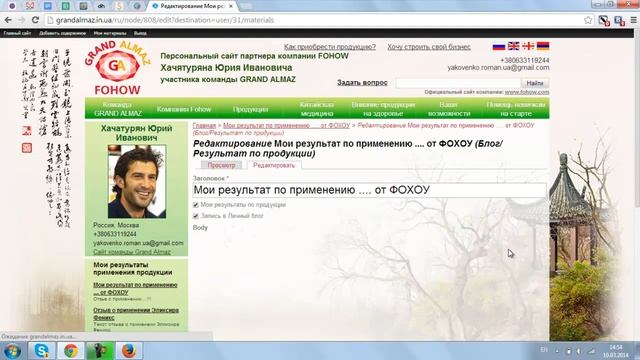Focus the site search field

(458, 83)
